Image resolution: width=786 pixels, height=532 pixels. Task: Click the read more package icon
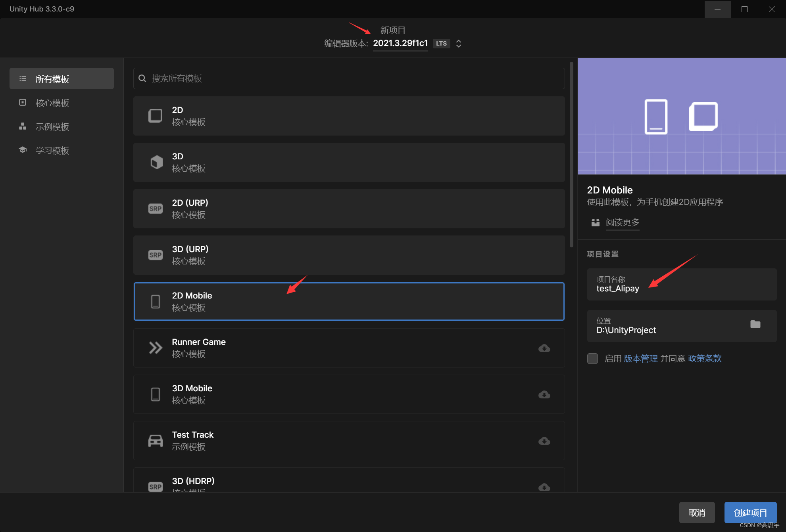(595, 222)
